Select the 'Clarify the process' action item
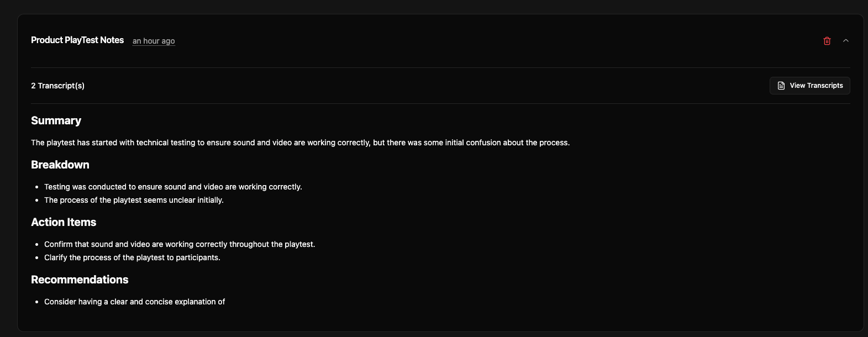Screen dimensions: 868x337 click(x=132, y=257)
